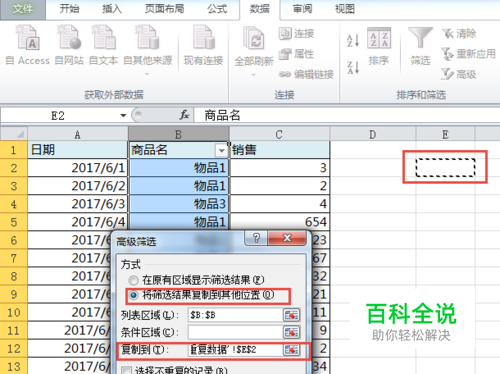
Task: Click the 复制到 input field
Action: coord(235,349)
